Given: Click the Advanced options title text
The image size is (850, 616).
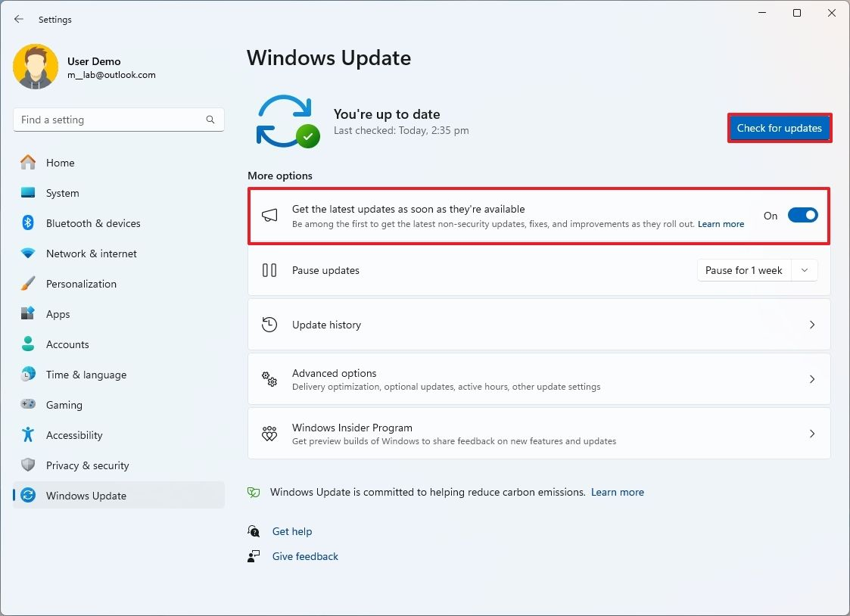Looking at the screenshot, I should pos(334,373).
